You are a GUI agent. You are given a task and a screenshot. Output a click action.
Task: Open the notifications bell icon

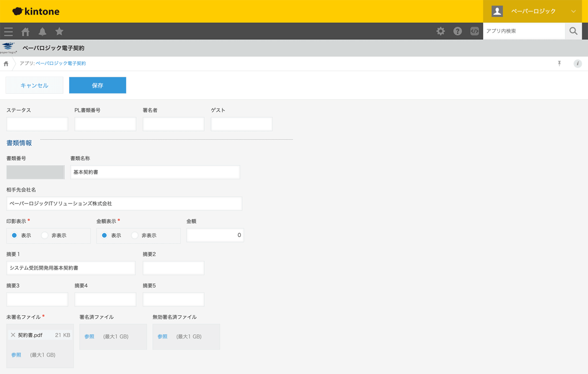42,31
